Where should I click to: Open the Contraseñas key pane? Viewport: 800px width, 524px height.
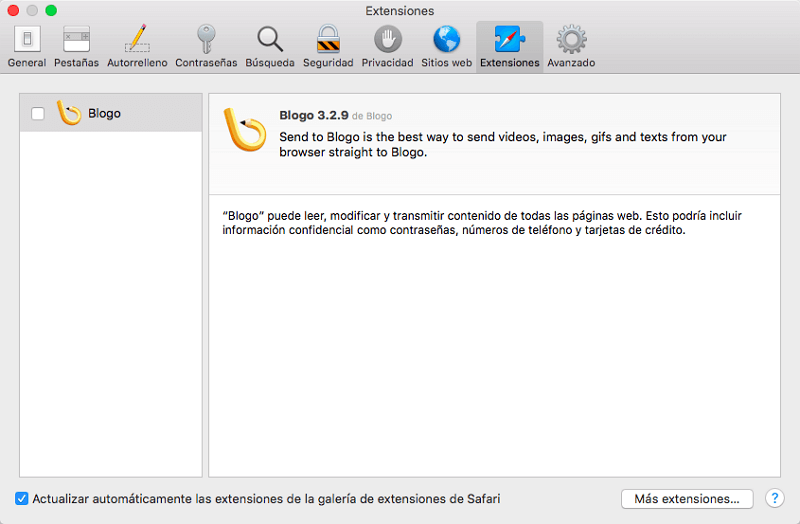pos(206,46)
